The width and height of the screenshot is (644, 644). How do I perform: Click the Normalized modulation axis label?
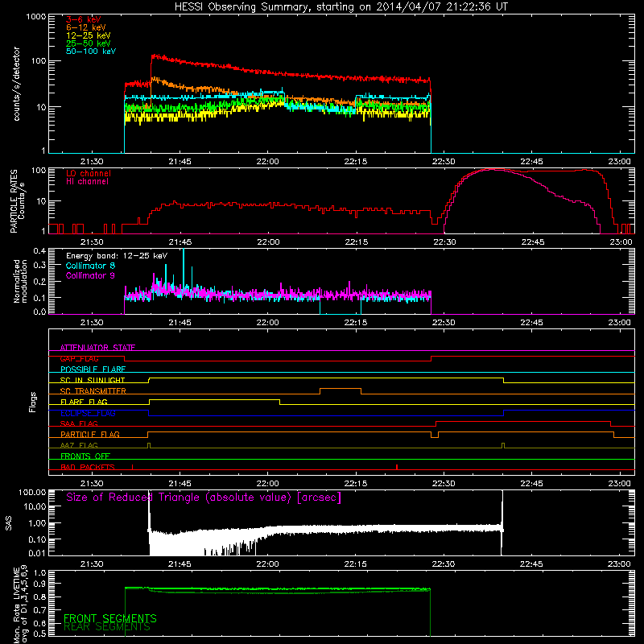click(20, 281)
